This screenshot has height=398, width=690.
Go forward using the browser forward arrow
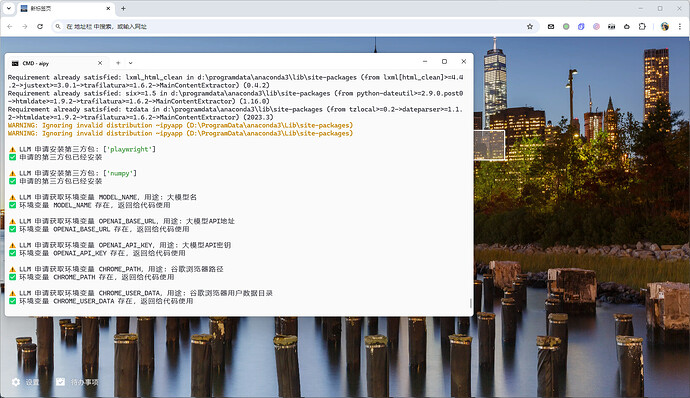point(25,26)
